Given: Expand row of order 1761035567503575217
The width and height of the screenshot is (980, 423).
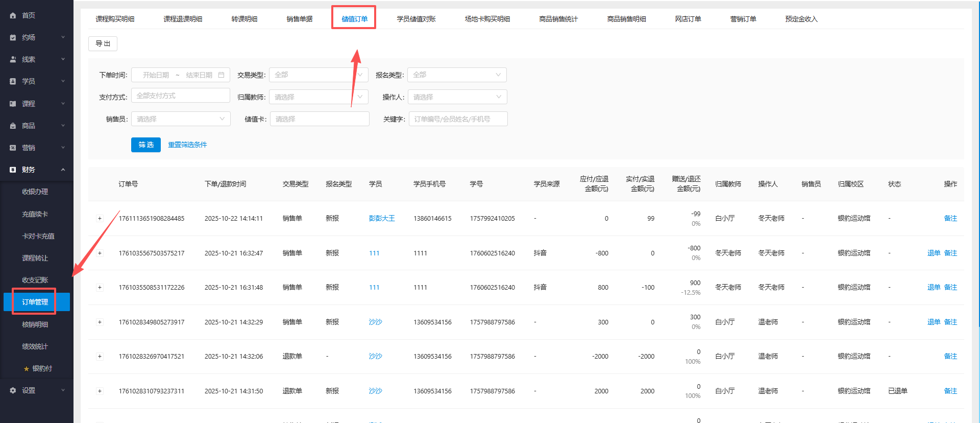Looking at the screenshot, I should 100,253.
